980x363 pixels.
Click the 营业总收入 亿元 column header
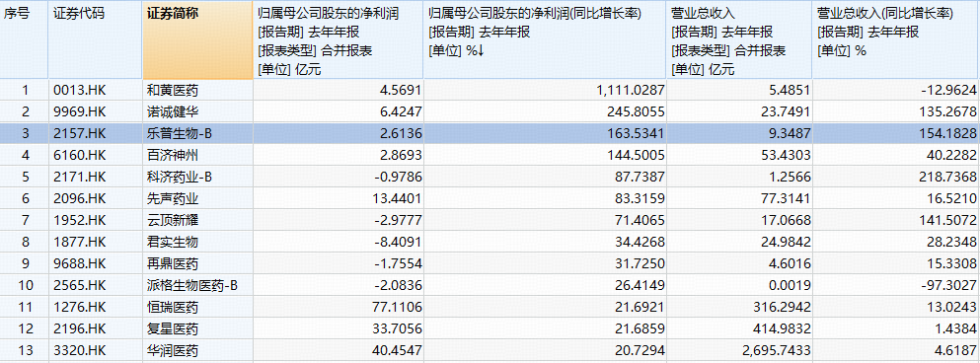[739, 40]
